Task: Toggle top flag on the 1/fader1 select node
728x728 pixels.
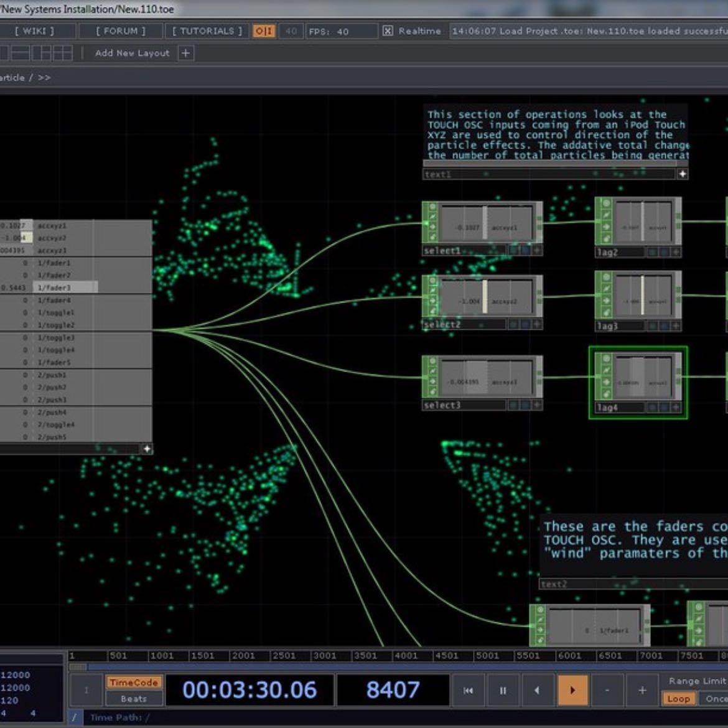Action: [540, 610]
